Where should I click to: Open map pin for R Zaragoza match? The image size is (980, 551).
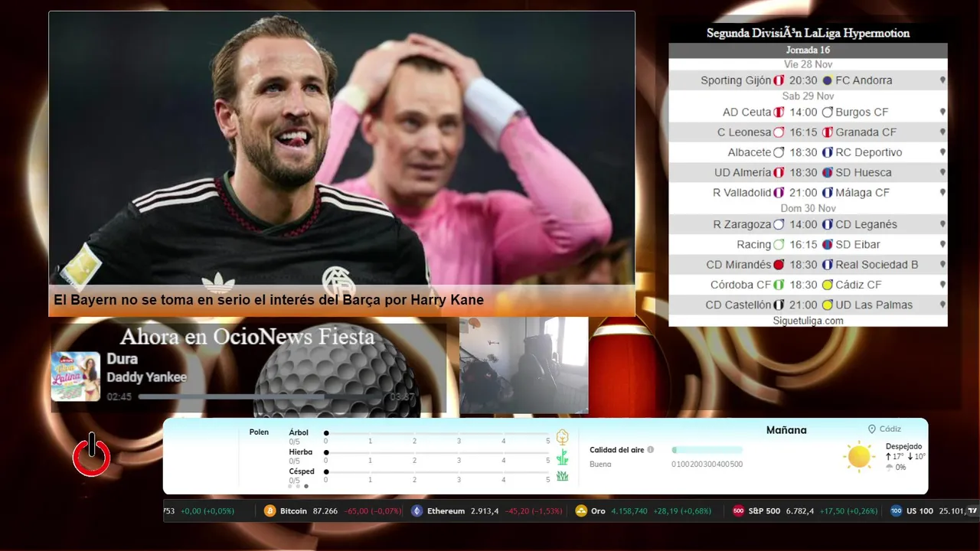tap(942, 224)
